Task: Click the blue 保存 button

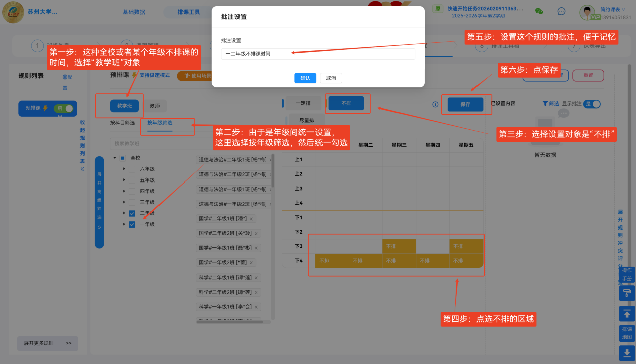Action: [x=465, y=104]
